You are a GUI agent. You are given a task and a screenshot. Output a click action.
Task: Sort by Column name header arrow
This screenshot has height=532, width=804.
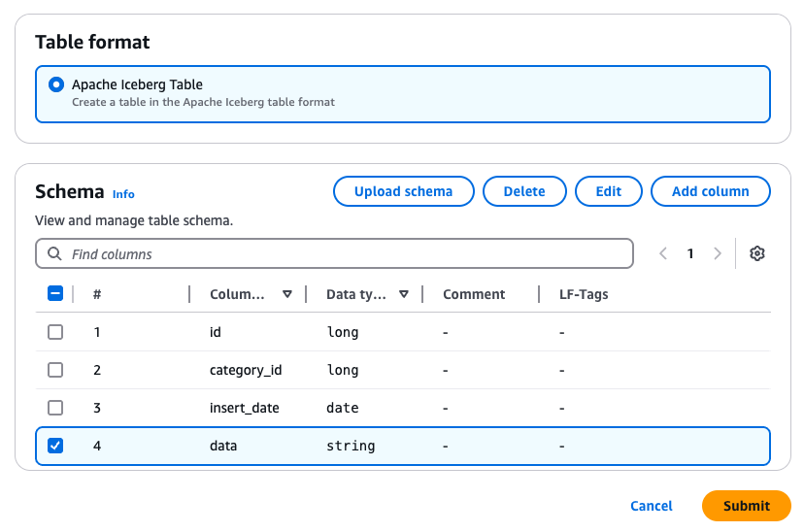(x=287, y=294)
